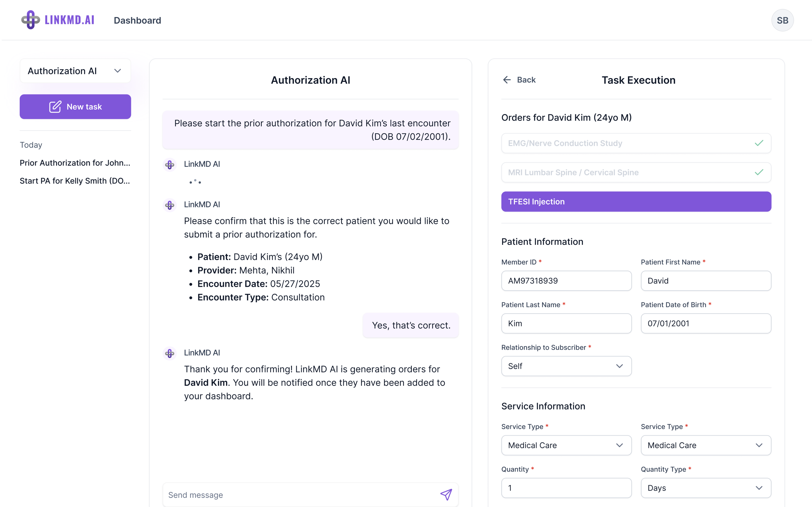
Task: Expand the left Service Type dropdown
Action: click(566, 445)
